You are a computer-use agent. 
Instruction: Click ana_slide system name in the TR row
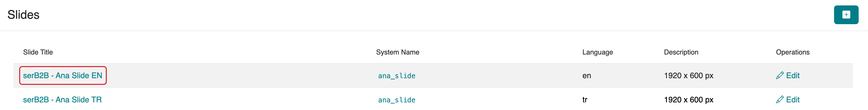(397, 100)
